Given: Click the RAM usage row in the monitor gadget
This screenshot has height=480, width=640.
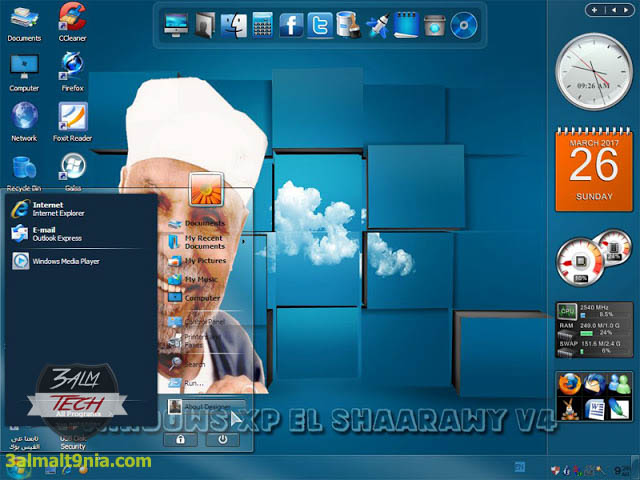Looking at the screenshot, I should click(x=594, y=329).
